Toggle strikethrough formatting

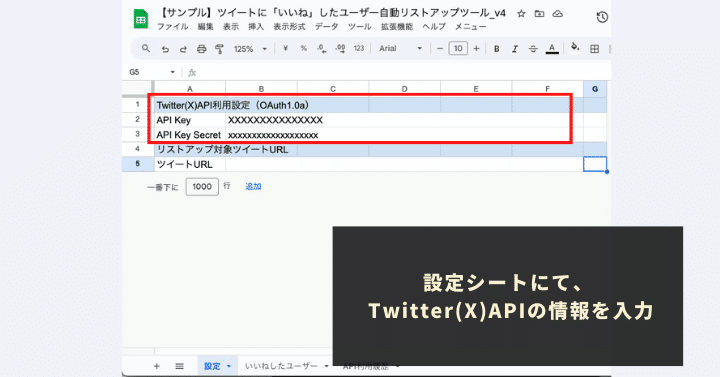tap(533, 49)
